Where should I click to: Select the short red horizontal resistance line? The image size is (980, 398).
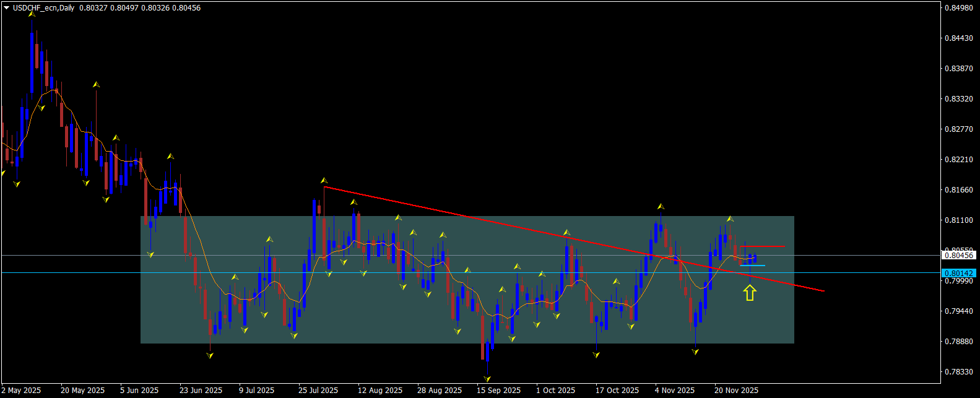763,247
